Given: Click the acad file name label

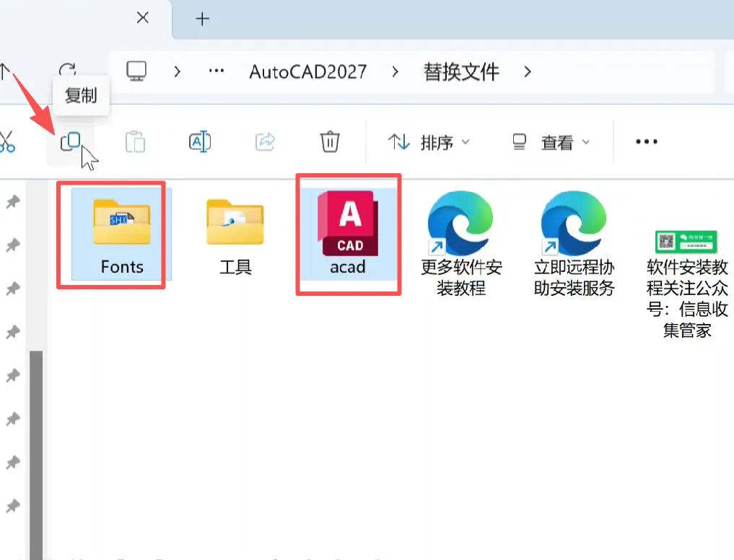Looking at the screenshot, I should 348,267.
